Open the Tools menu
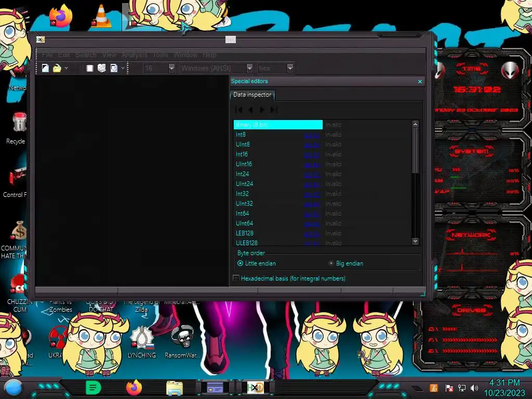 click(161, 55)
